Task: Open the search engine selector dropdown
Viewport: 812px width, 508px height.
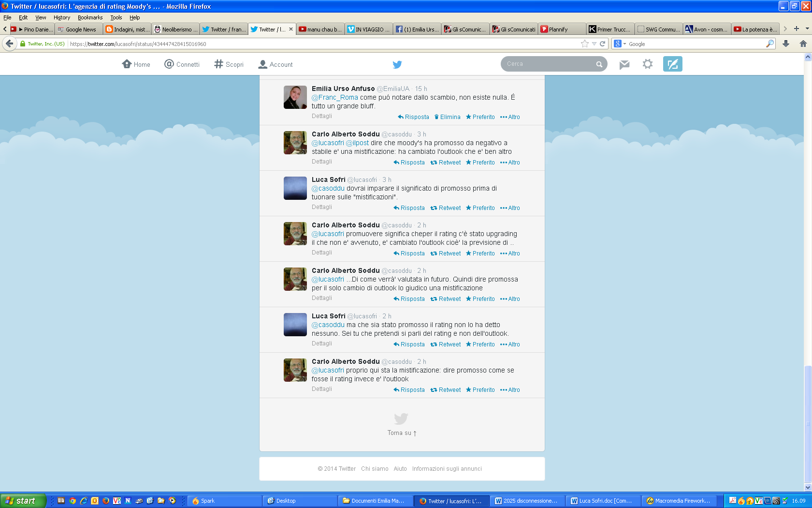Action: pos(620,44)
